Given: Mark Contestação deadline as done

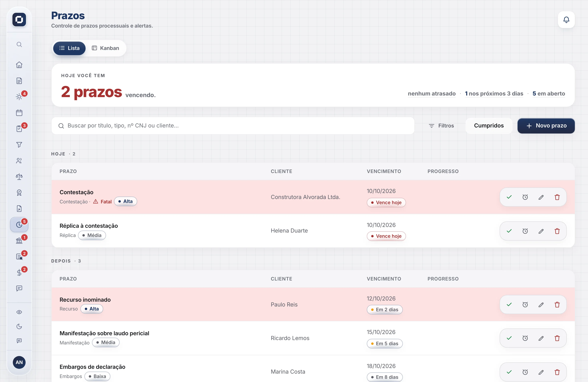Looking at the screenshot, I should [x=509, y=197].
